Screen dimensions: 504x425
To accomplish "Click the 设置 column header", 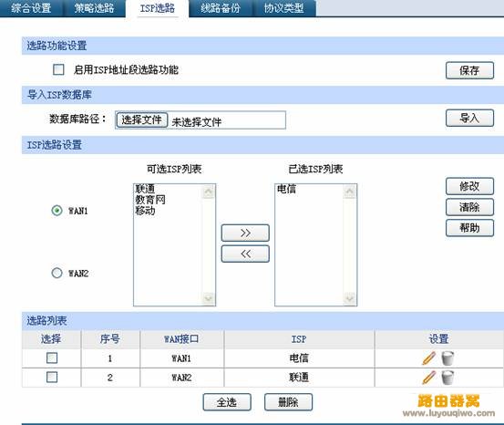I will (438, 339).
